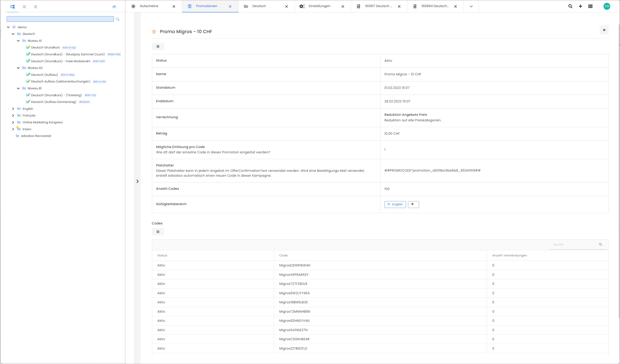Click the home icon above tree
The width and height of the screenshot is (620, 364).
[114, 7]
